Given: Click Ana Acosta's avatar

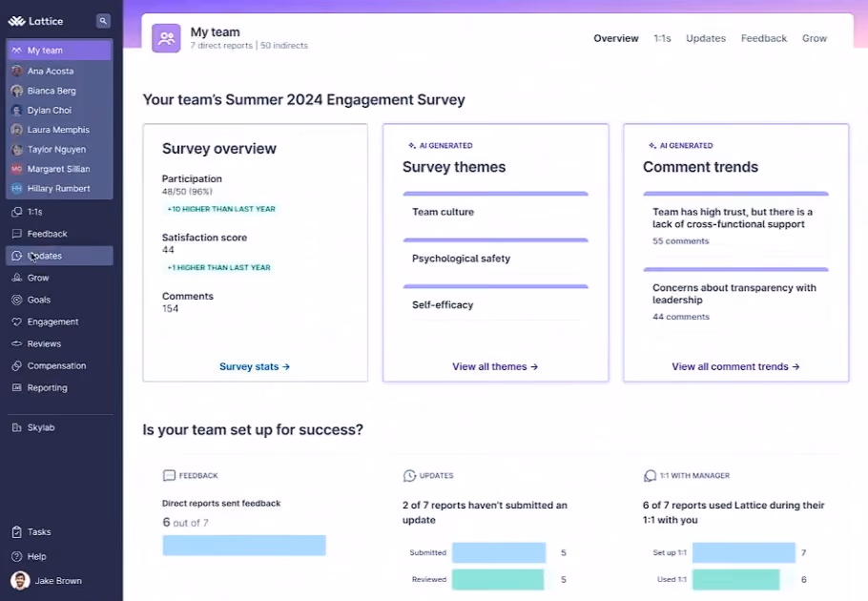Looking at the screenshot, I should tap(17, 71).
